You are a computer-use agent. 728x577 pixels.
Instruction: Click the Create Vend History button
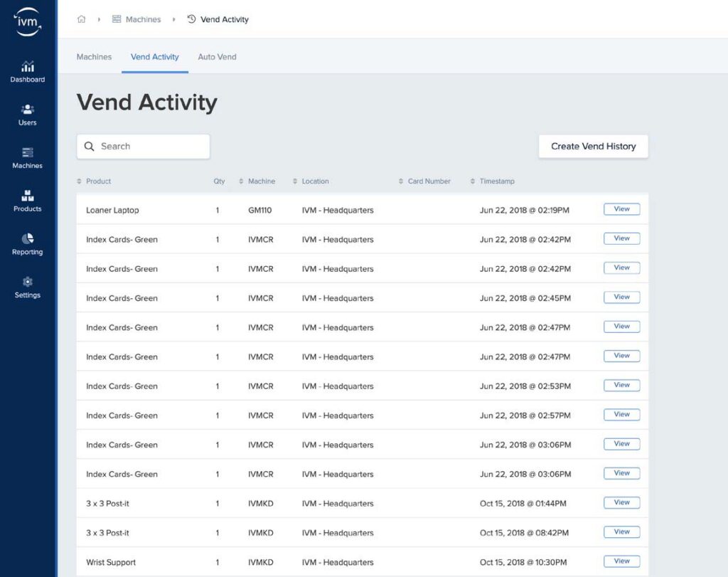593,147
